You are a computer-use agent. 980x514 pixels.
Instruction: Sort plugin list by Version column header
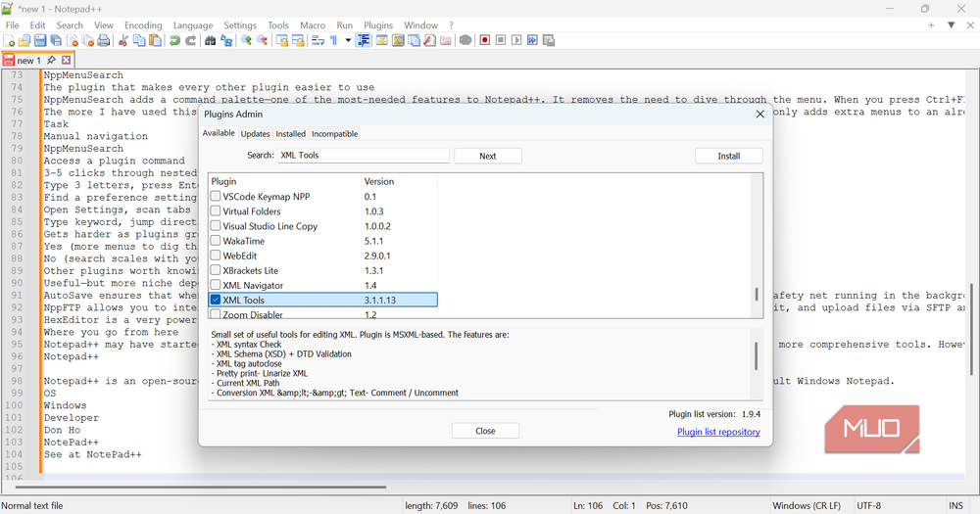pos(400,181)
